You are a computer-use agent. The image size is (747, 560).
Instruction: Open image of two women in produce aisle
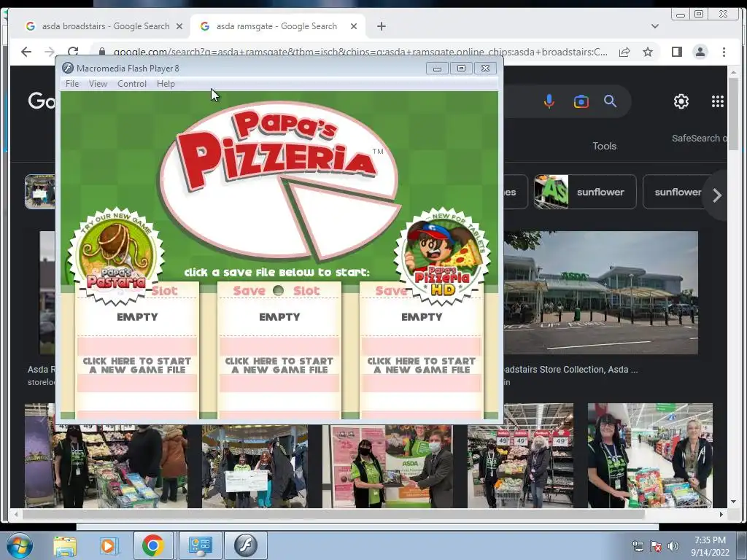pyautogui.click(x=520, y=456)
